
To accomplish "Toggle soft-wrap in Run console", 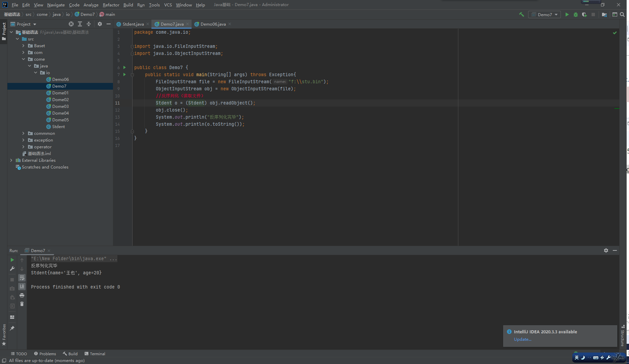I will click(22, 278).
